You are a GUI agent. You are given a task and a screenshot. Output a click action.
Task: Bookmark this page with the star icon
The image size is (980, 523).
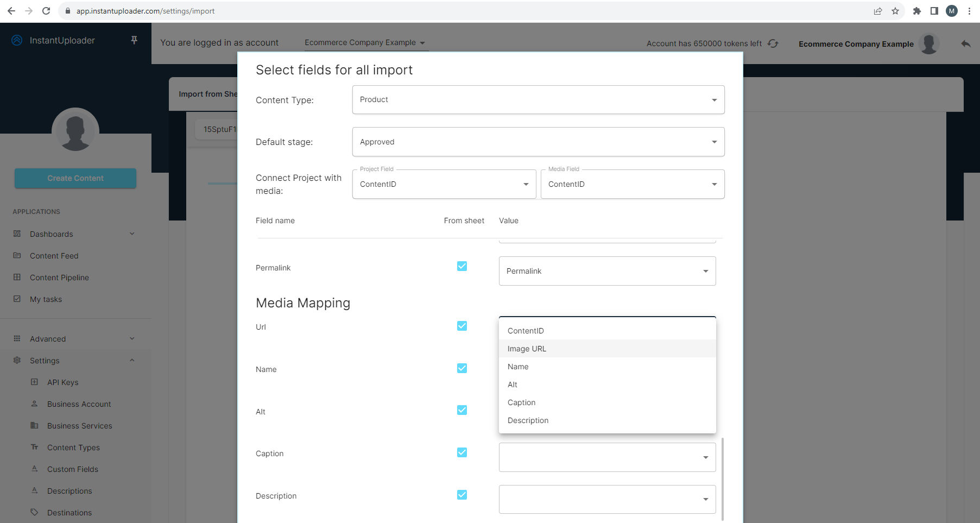click(x=895, y=11)
